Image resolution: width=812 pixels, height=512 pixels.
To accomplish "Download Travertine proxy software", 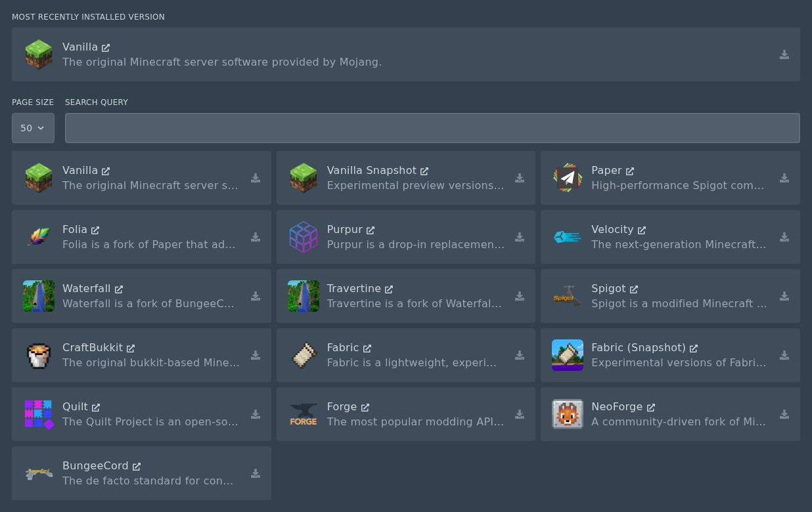I will (x=520, y=296).
